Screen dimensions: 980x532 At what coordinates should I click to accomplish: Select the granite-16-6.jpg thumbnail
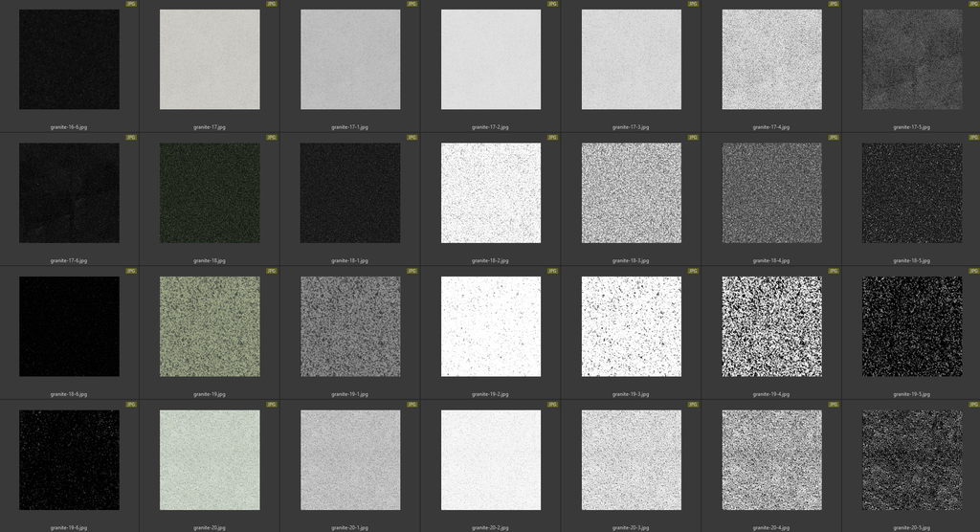click(x=69, y=59)
